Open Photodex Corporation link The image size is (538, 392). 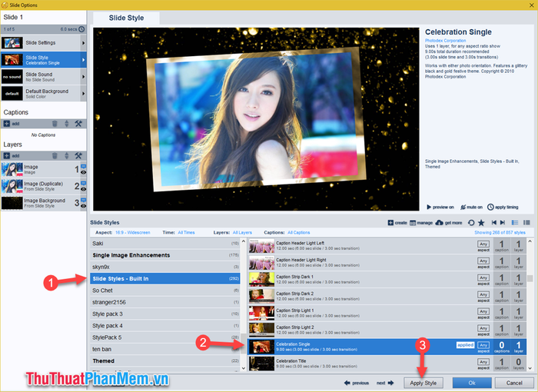[445, 41]
